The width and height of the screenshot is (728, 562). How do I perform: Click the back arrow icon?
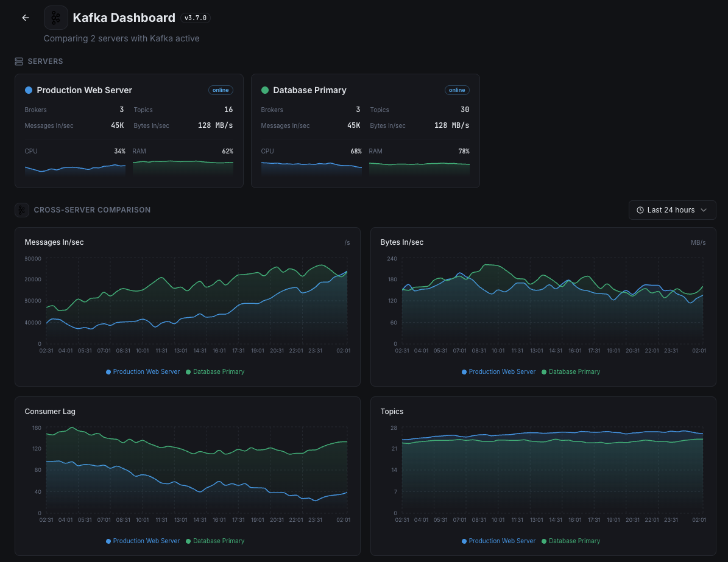pyautogui.click(x=26, y=18)
